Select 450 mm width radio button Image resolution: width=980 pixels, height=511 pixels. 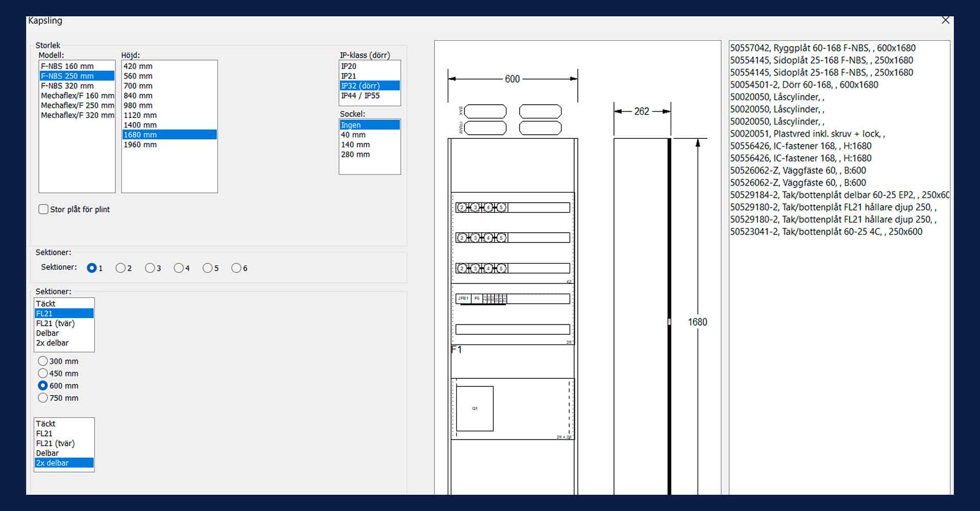pyautogui.click(x=43, y=374)
